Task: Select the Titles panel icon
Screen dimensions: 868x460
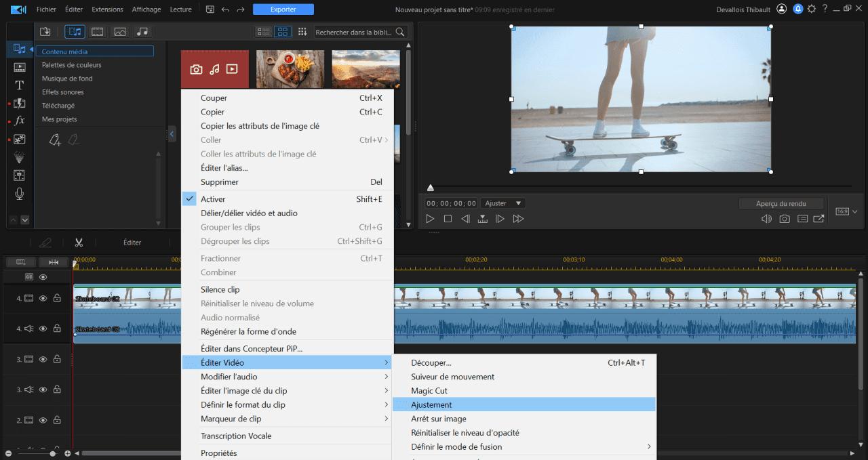Action: (x=19, y=85)
